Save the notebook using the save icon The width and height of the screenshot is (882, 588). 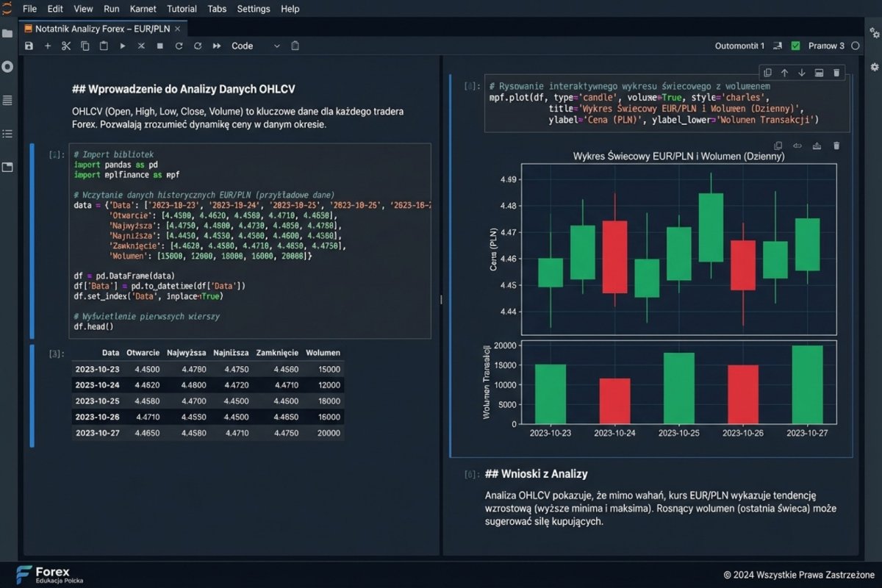pyautogui.click(x=29, y=46)
